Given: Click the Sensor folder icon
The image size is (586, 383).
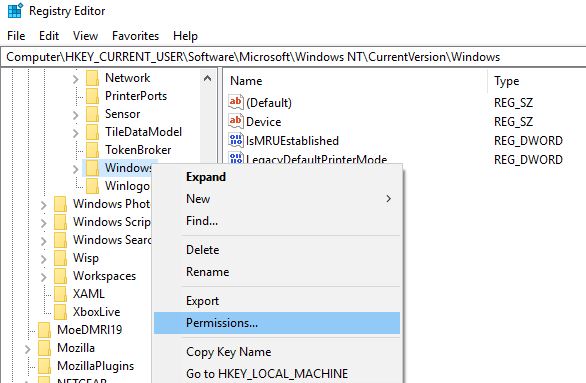Looking at the screenshot, I should click(92, 114).
